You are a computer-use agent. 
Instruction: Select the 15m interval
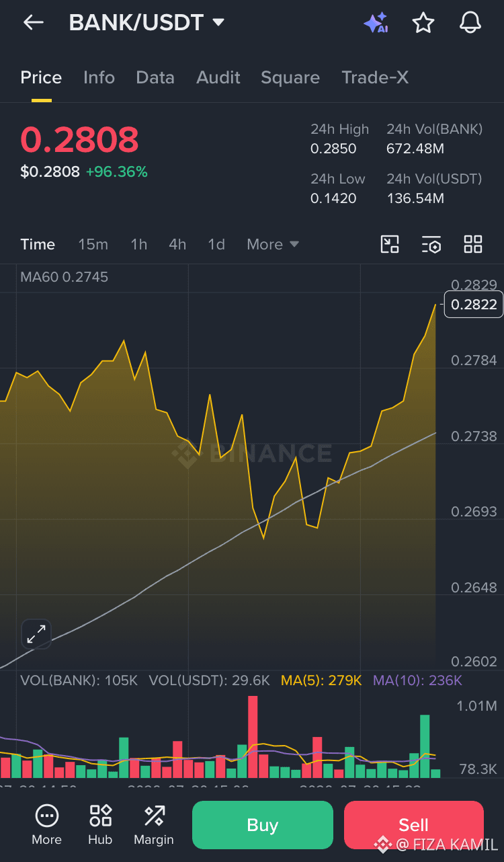93,244
